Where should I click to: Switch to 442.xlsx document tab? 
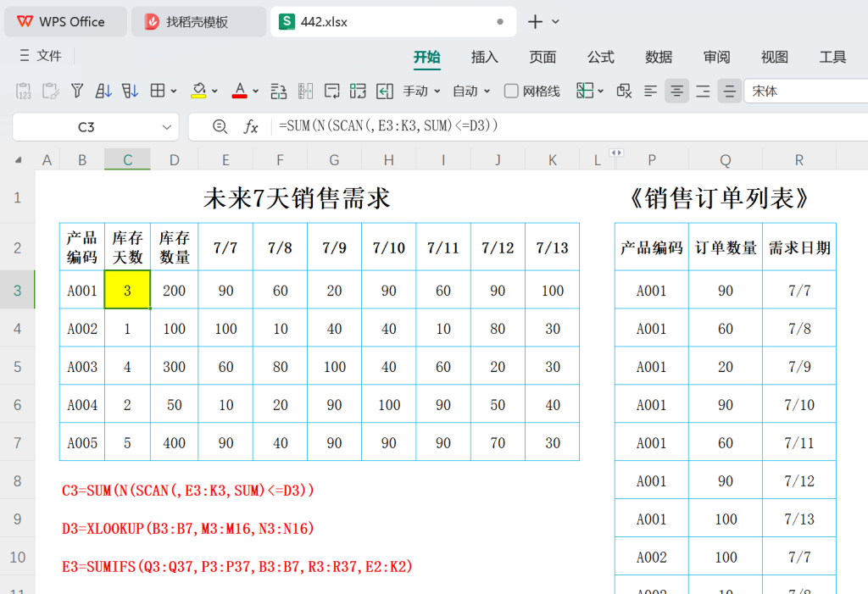[x=393, y=21]
